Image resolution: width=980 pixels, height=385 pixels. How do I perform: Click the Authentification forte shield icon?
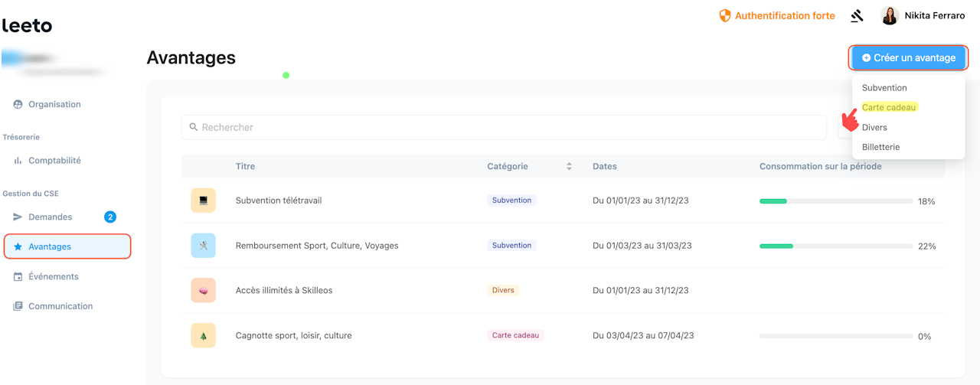pyautogui.click(x=725, y=16)
